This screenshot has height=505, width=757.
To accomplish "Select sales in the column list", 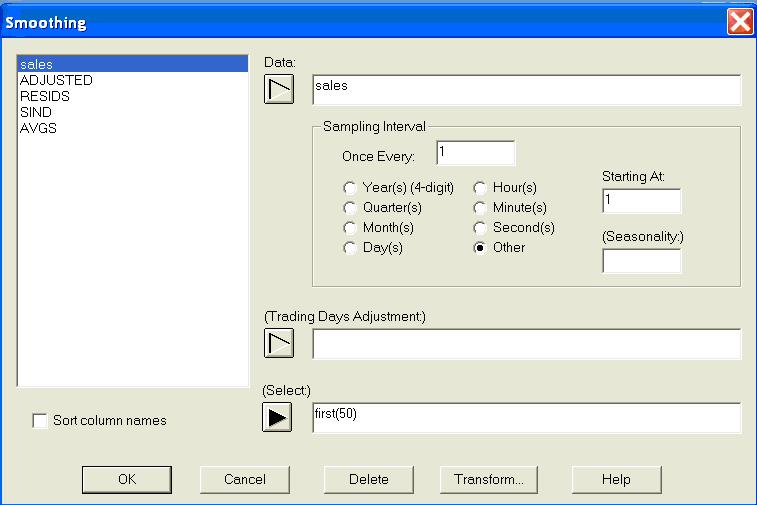I will click(133, 64).
